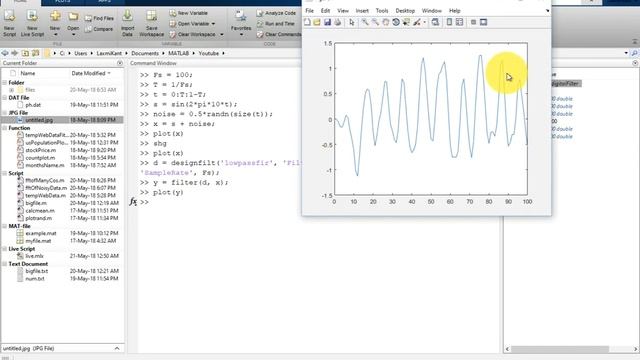
Task: Open the brush color dropdown arrow
Action: tap(424, 22)
